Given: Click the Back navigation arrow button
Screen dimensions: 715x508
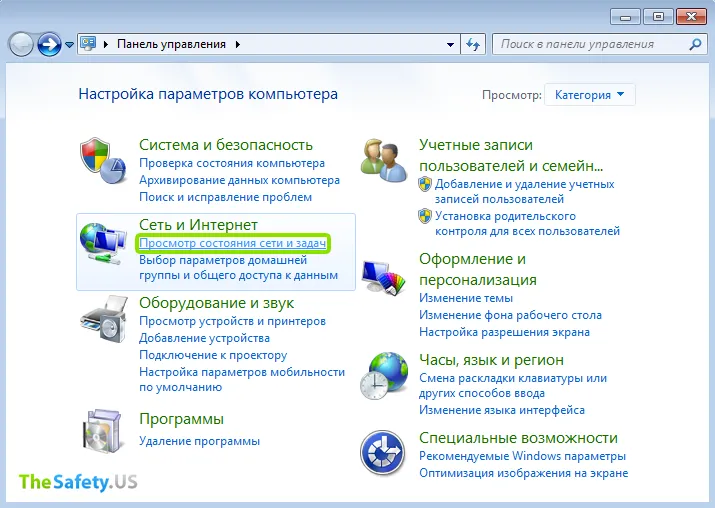Looking at the screenshot, I should point(21,44).
